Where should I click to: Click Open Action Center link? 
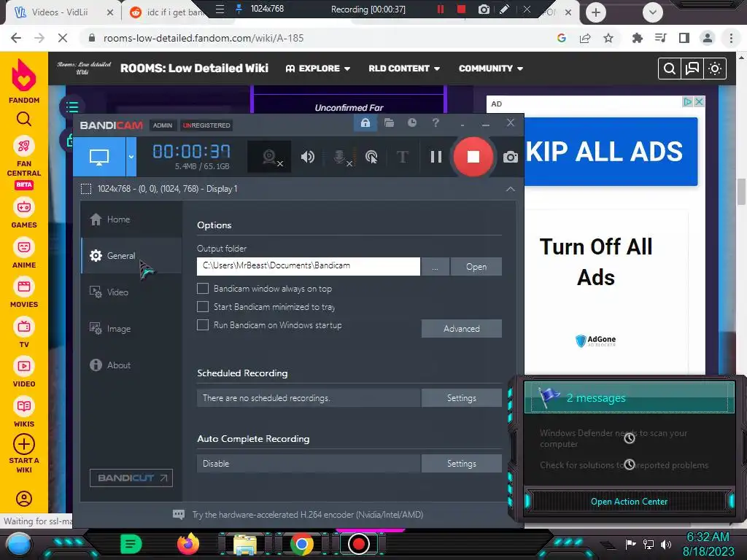(x=629, y=502)
